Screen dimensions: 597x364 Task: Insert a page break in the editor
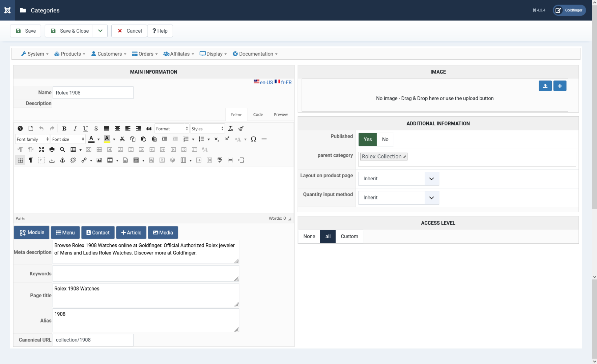tap(231, 160)
